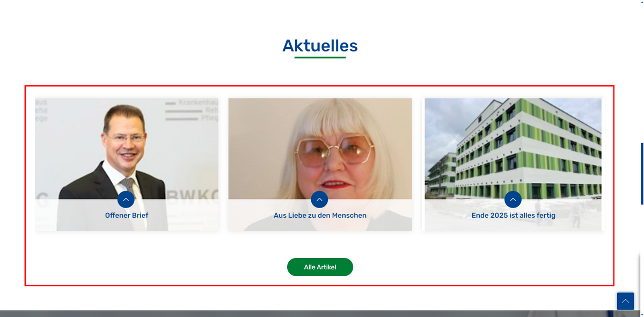This screenshot has height=317, width=644.
Task: Click the Aktuelles section heading
Action: coord(320,46)
